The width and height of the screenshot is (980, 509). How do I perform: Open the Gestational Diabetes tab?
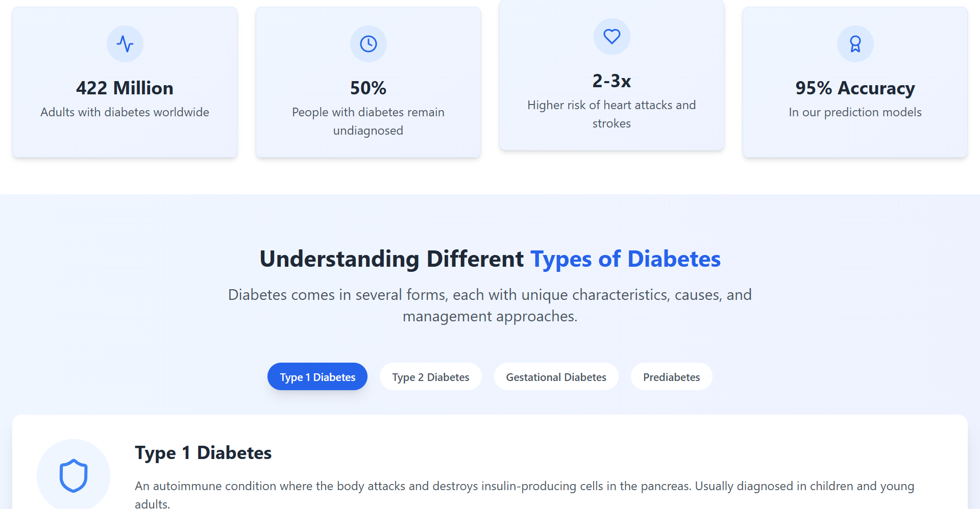[x=556, y=376]
